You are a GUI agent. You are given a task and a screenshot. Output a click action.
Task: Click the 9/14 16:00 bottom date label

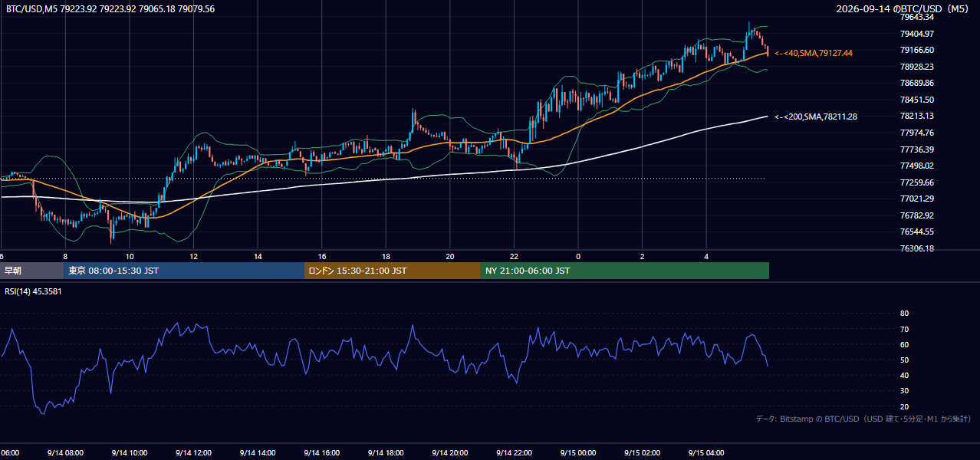tap(322, 452)
